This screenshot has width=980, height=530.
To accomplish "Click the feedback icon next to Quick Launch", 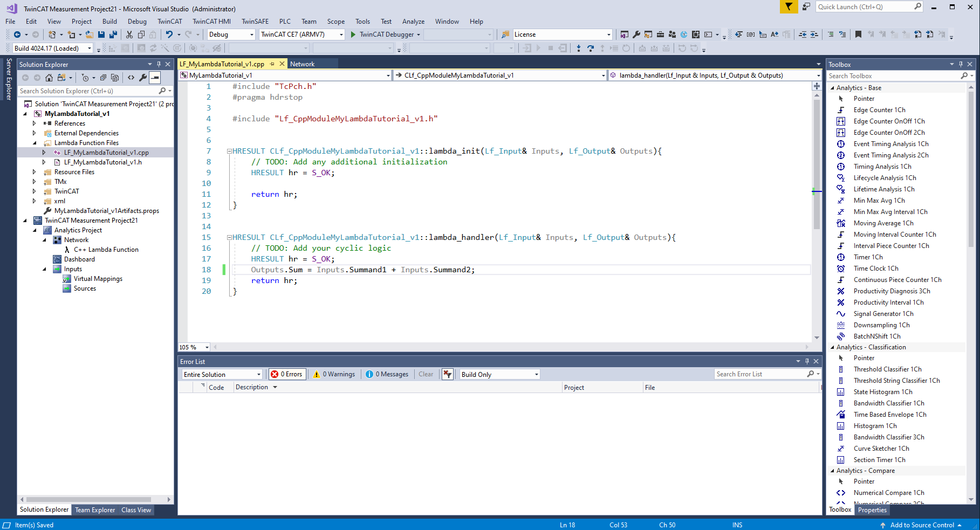I will click(x=806, y=7).
